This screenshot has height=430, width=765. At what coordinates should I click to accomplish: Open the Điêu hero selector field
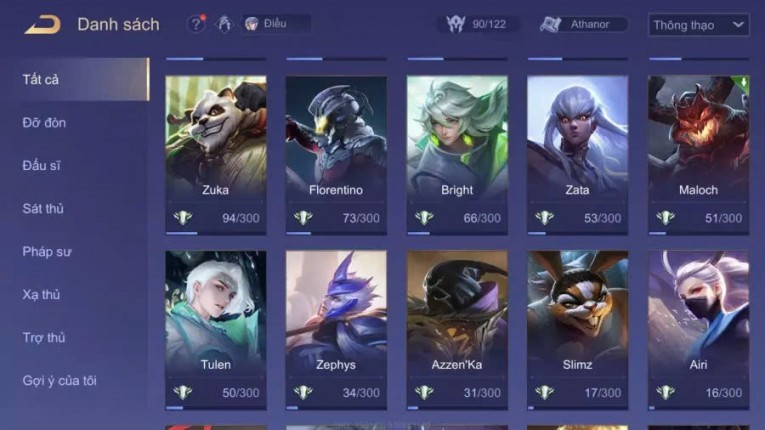click(276, 24)
